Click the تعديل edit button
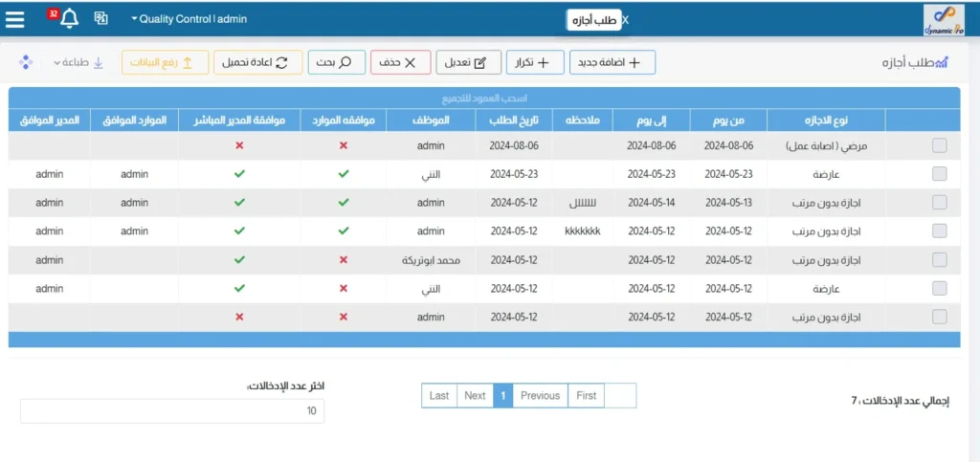Viewport: 980px width, 462px height. pyautogui.click(x=468, y=62)
